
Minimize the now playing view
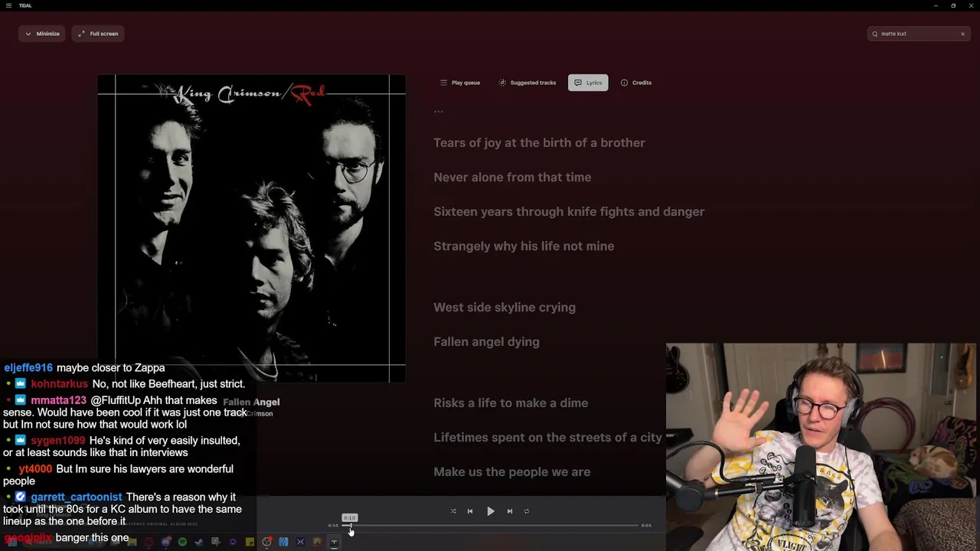(42, 34)
